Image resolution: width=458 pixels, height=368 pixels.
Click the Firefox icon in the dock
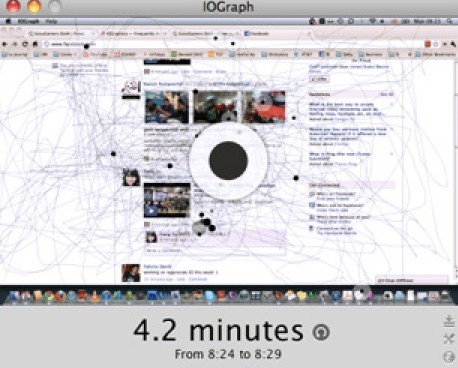pos(61,296)
